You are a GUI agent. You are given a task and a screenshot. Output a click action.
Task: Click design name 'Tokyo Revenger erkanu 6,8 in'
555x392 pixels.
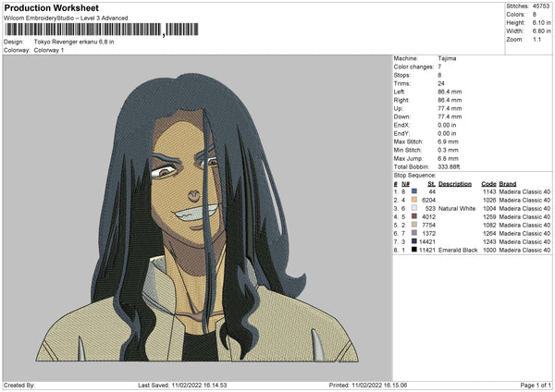click(x=74, y=42)
